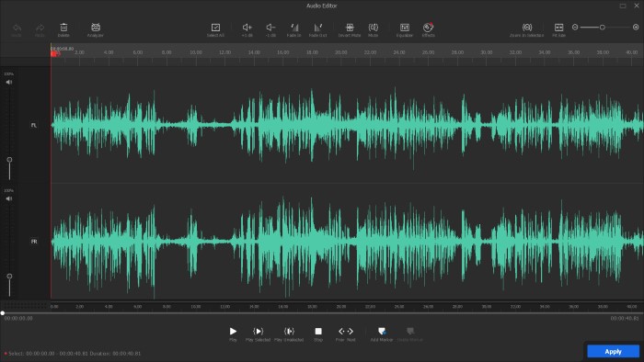Apply the Fade Out effect
The width and height of the screenshot is (644, 362).
[317, 28]
